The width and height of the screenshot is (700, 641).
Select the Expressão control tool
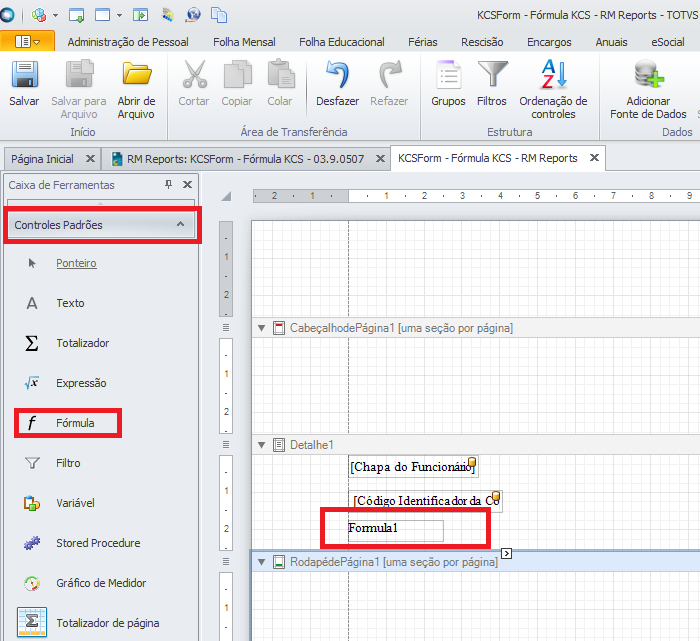pyautogui.click(x=81, y=383)
